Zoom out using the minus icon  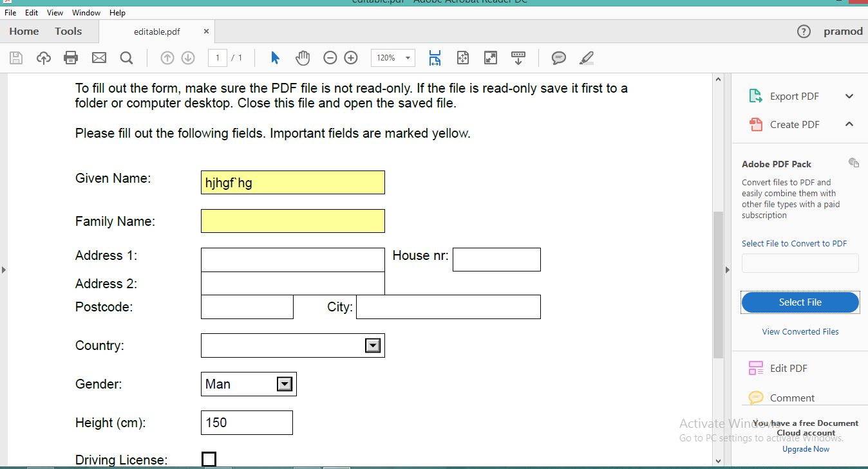coord(330,57)
